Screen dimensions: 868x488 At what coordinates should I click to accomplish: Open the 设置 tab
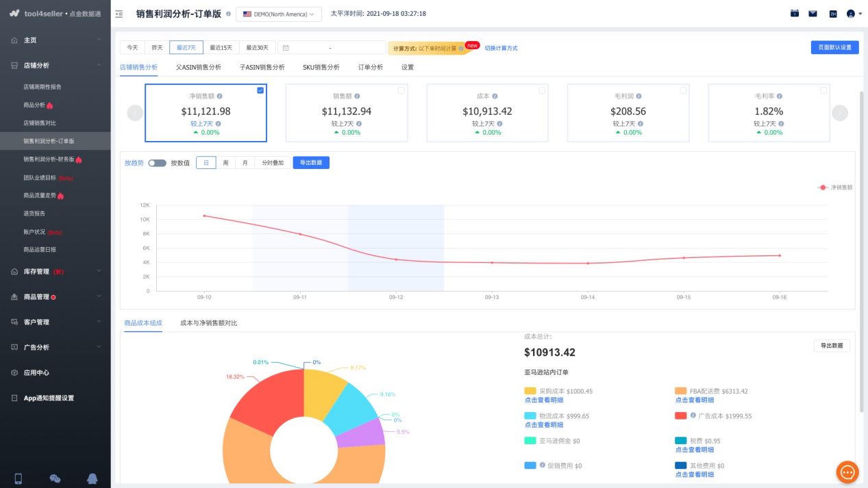[408, 67]
